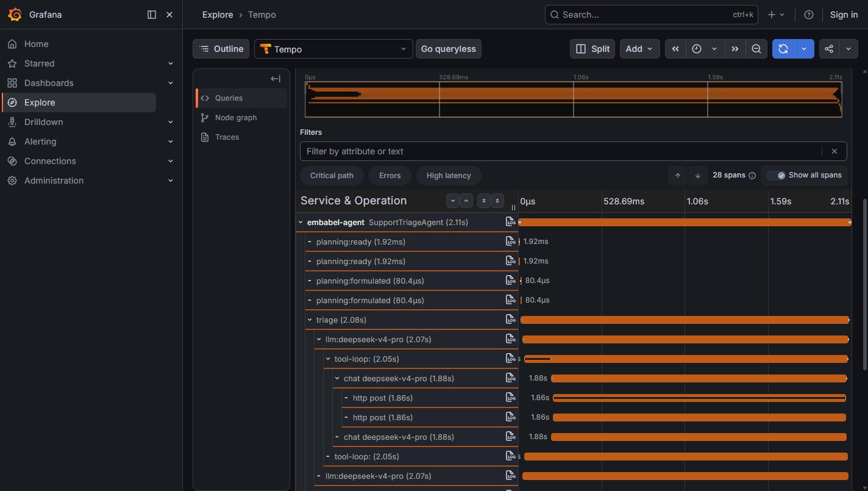Screen dimensions: 868x491
Task: Open the Add dropdown
Action: [x=639, y=49]
